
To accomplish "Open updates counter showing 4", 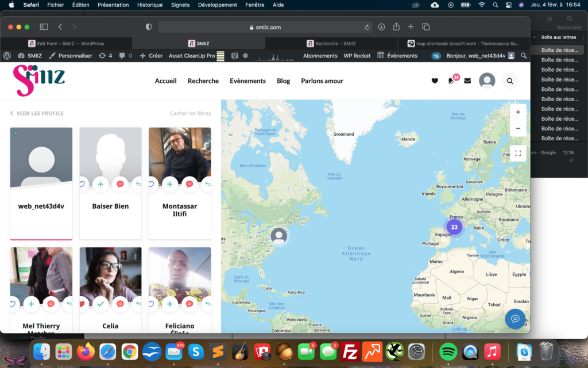I will (x=106, y=56).
